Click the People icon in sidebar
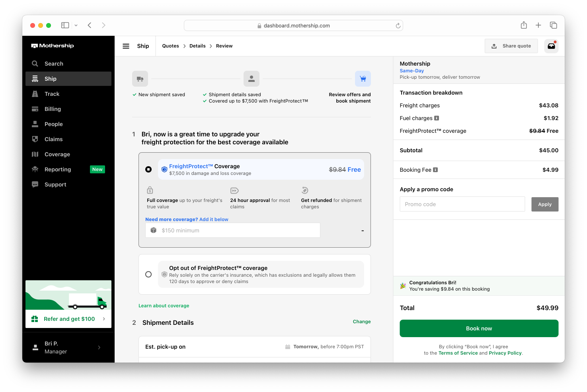 pos(35,124)
